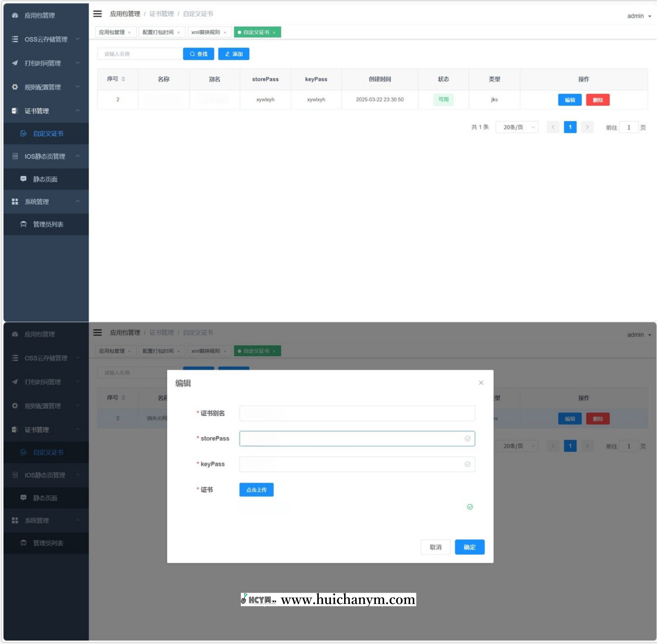Click the www.huichanym.com watermark link

click(x=348, y=599)
